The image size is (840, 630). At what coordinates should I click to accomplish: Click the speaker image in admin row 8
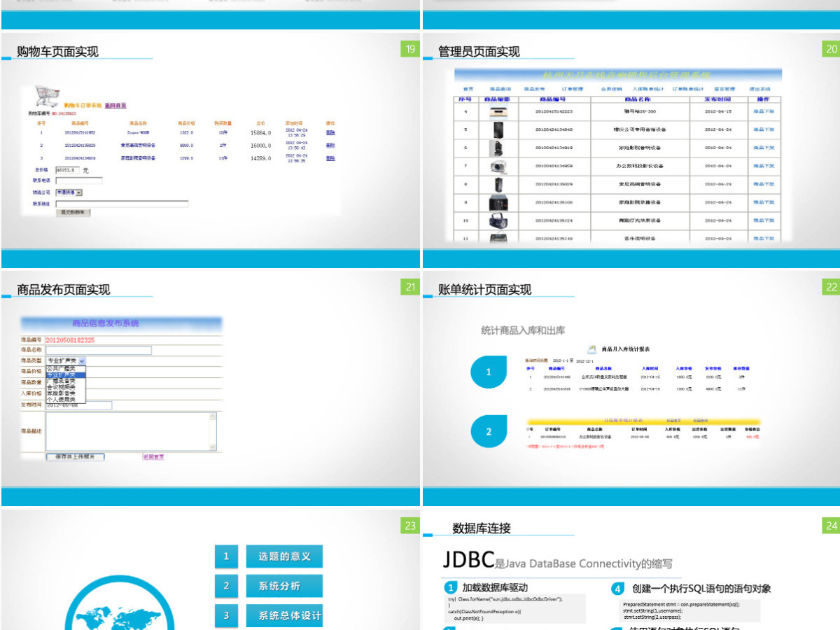499,184
